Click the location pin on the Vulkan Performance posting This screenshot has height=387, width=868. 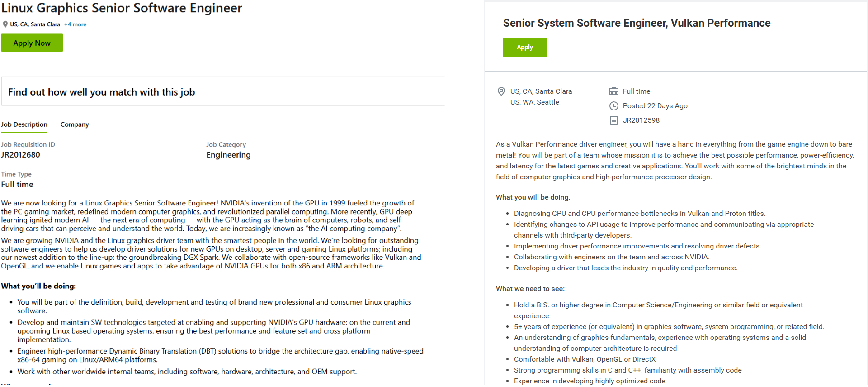pos(501,91)
